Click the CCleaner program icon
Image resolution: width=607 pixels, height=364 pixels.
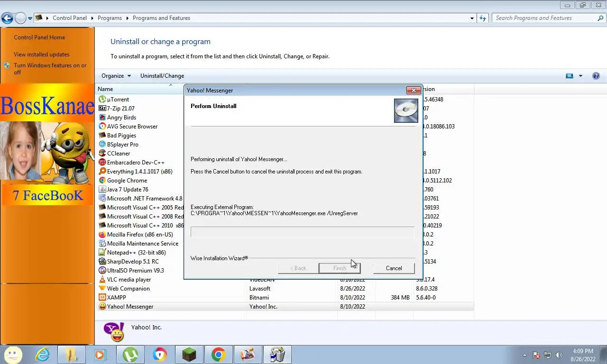pos(102,154)
